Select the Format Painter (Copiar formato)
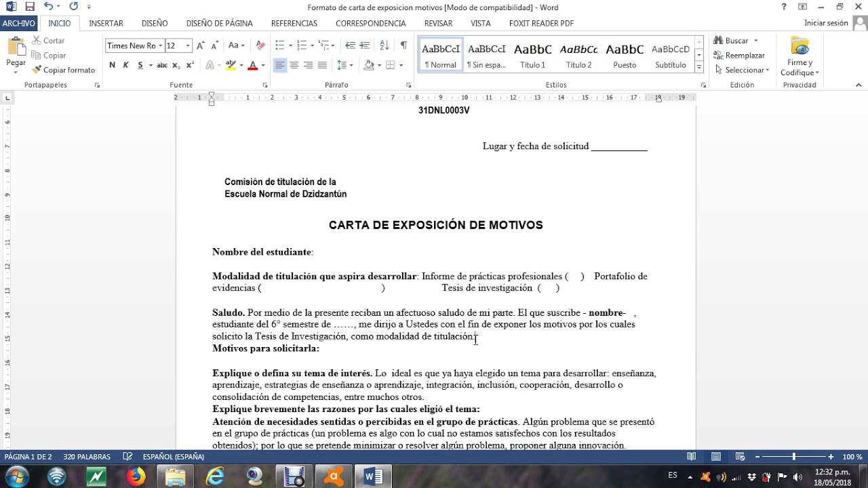Viewport: 868px width, 488px height. click(63, 70)
